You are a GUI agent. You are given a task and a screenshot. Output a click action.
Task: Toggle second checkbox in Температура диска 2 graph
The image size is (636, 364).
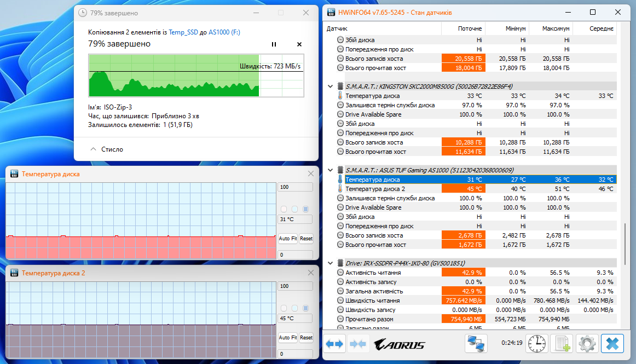coord(295,308)
